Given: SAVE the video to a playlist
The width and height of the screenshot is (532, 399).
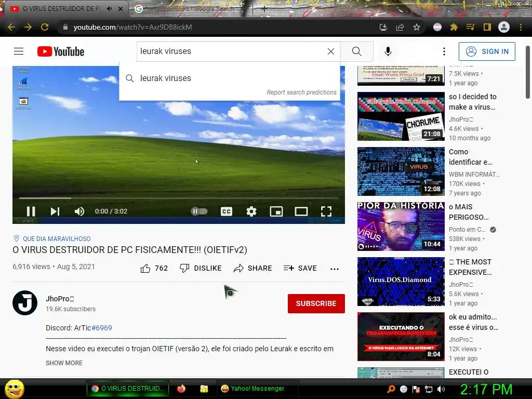Looking at the screenshot, I should [x=300, y=269].
